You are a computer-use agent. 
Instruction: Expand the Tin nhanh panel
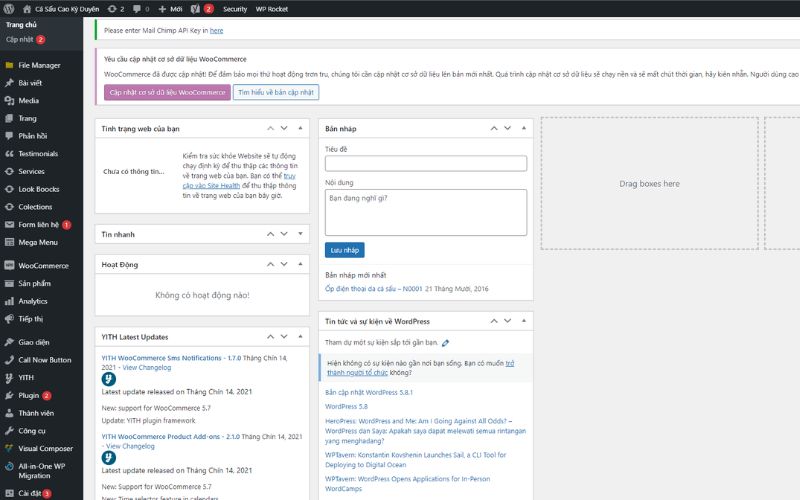click(301, 234)
